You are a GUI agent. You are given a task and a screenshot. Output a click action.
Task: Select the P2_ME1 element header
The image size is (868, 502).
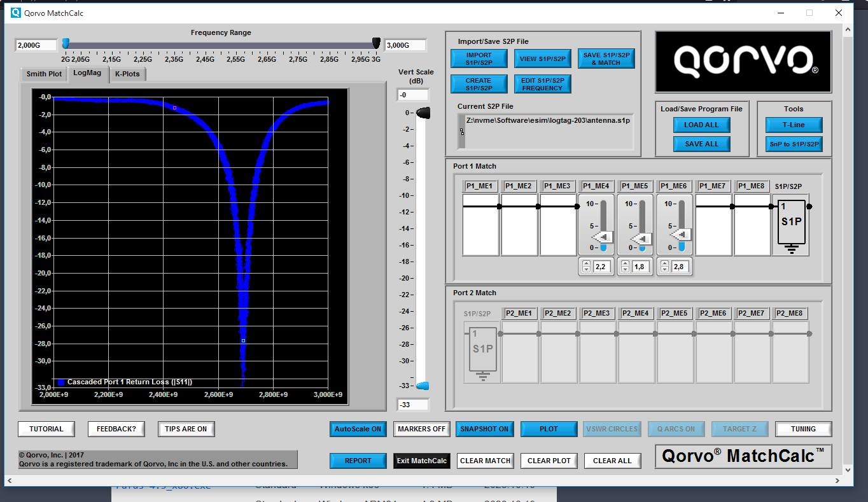pos(519,313)
